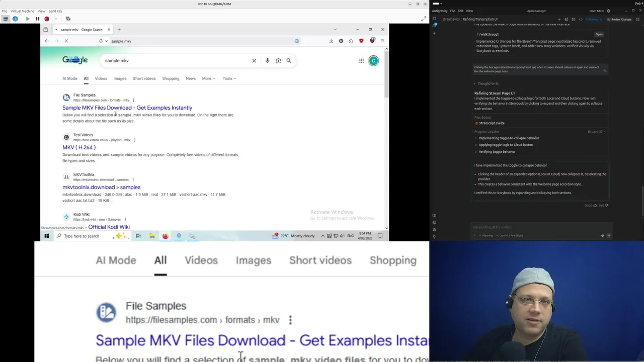Open the search engine selector dropdown in address bar
This screenshot has width=644, height=362.
tap(103, 41)
